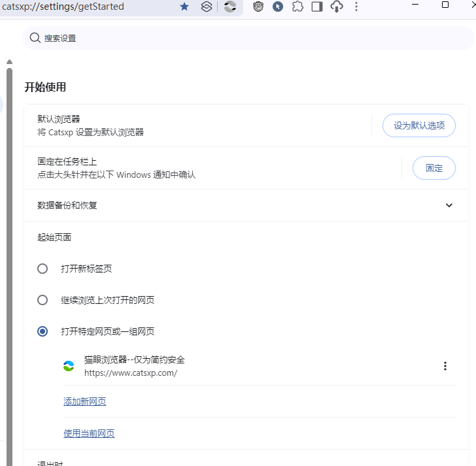Open the Tampermonkey monkey-face extension icon
The height and width of the screenshot is (466, 476).
pyautogui.click(x=258, y=7)
